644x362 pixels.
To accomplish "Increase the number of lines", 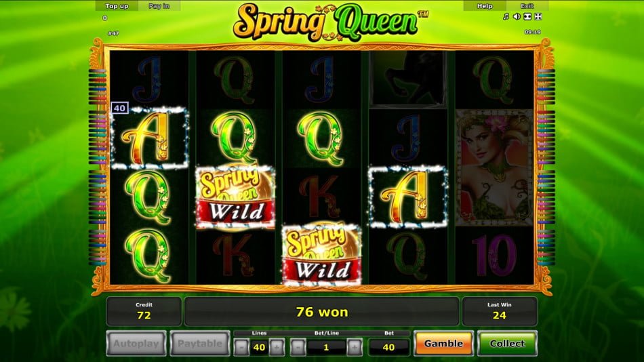I will click(x=277, y=347).
